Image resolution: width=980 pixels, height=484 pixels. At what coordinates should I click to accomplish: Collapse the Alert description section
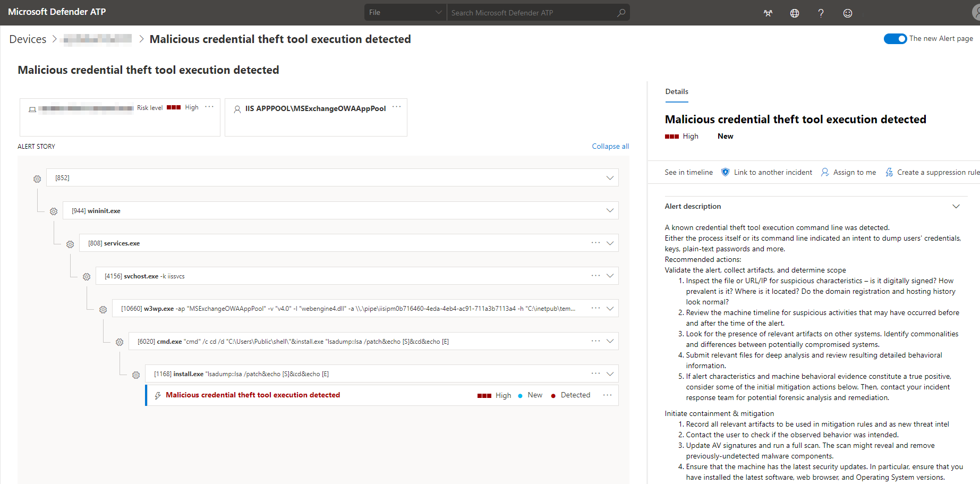[956, 206]
